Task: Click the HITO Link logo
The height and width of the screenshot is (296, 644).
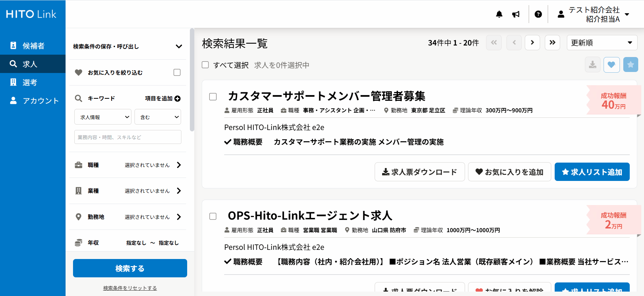Action: click(x=31, y=14)
